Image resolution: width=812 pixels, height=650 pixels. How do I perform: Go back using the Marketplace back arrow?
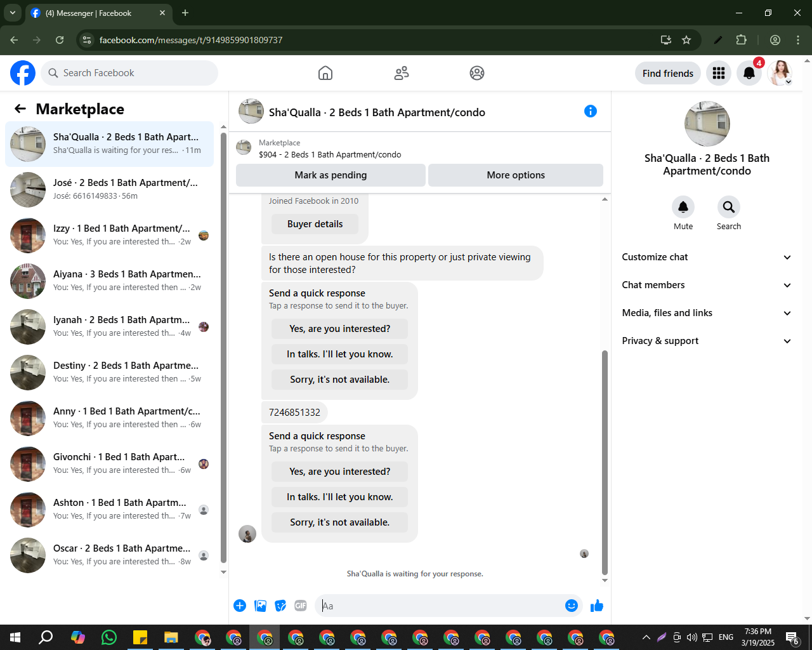20,109
